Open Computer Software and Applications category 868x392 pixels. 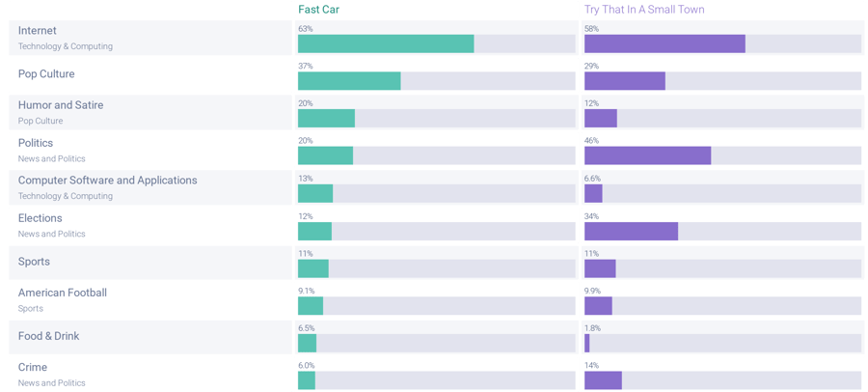coord(107,181)
